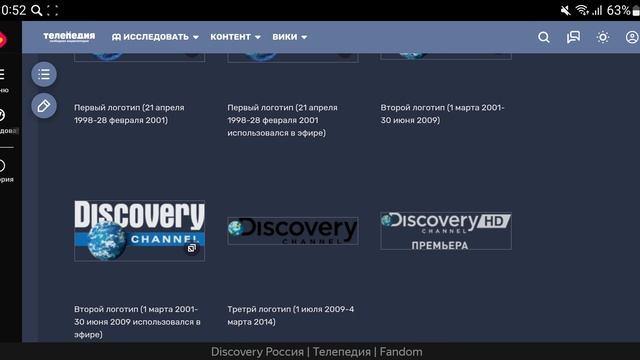Viewport: 640px width, 360px height.
Task: Open the discussions speech bubble icon
Action: click(573, 37)
